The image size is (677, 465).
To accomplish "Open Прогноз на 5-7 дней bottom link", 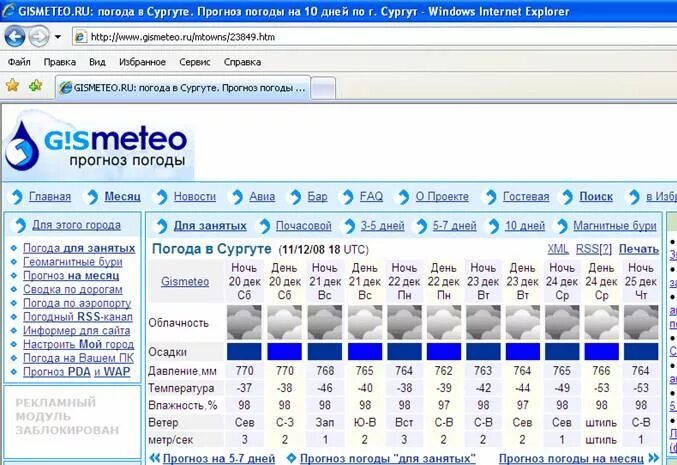I will [x=219, y=459].
